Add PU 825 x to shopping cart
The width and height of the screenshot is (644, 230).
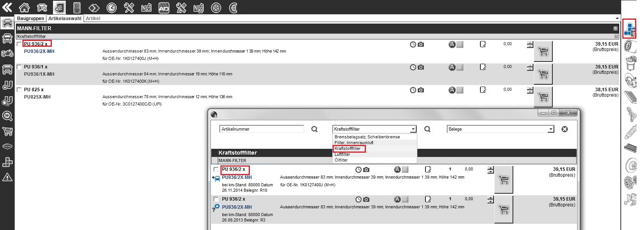pyautogui.click(x=543, y=97)
